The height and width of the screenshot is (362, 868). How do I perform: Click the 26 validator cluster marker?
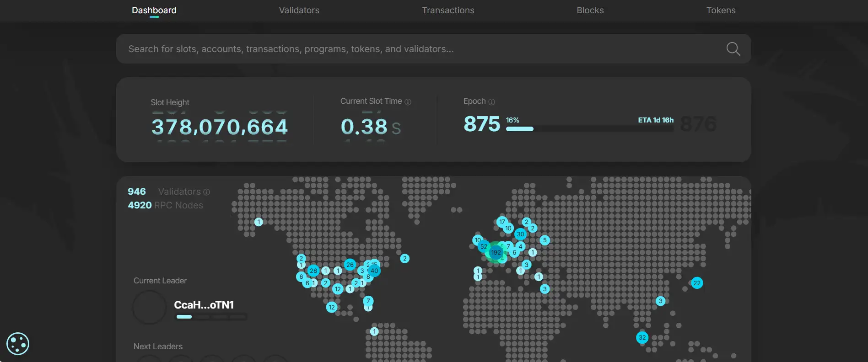pyautogui.click(x=350, y=265)
